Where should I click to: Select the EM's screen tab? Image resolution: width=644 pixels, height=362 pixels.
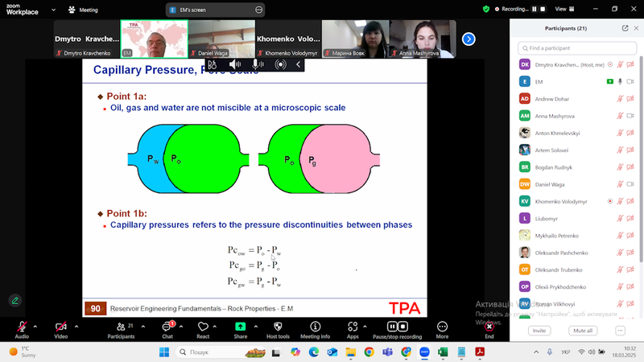pos(215,10)
